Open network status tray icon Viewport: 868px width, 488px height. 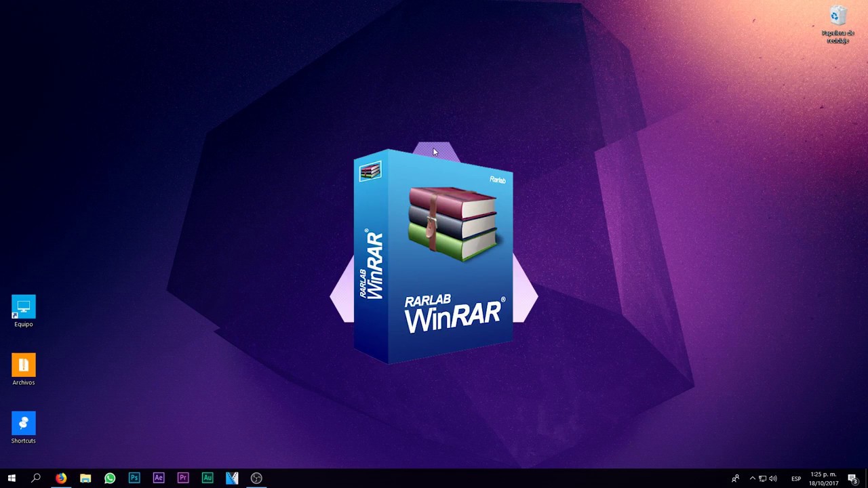762,479
